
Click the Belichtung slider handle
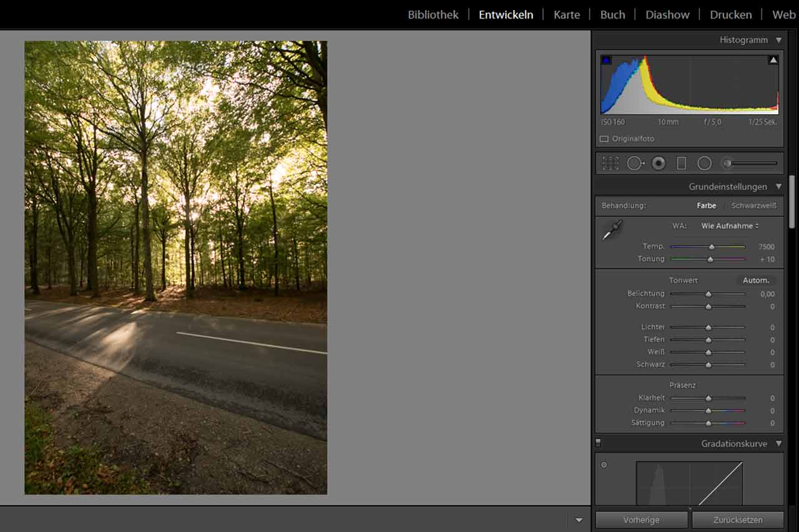[x=708, y=294]
